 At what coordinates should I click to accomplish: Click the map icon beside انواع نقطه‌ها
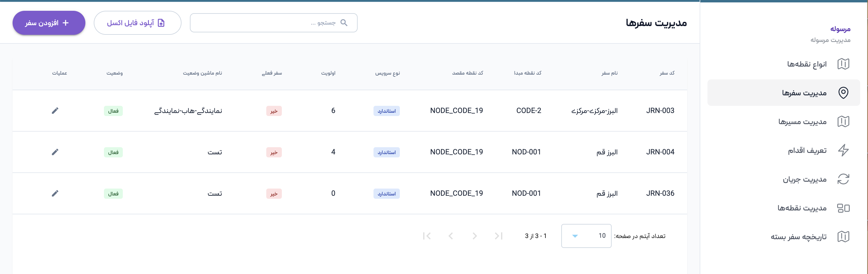843,64
